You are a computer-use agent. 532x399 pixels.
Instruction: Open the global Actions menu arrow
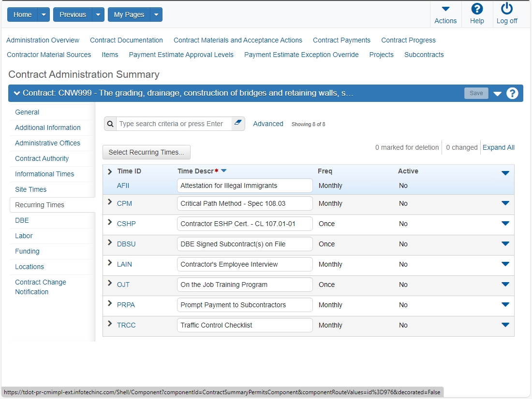(x=445, y=9)
